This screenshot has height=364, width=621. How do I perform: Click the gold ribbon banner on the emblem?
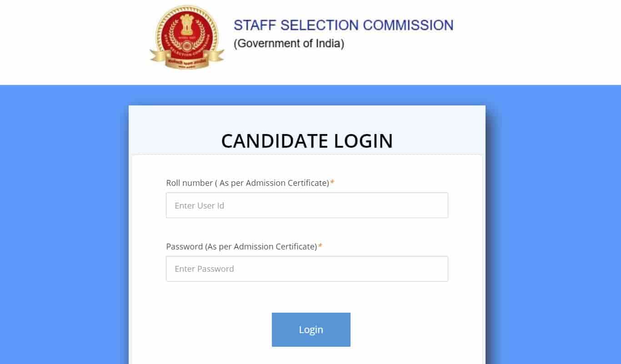click(x=186, y=58)
